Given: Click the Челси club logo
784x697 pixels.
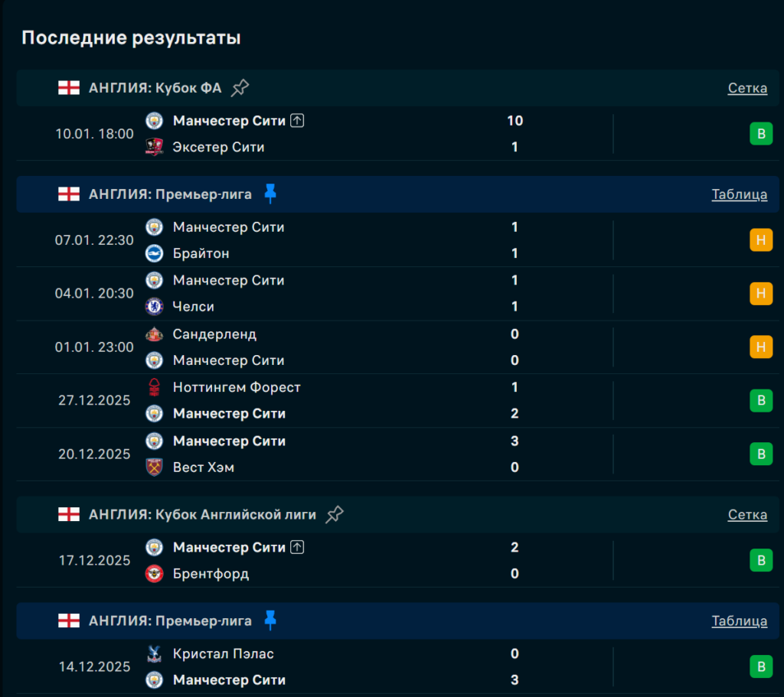Looking at the screenshot, I should (155, 307).
